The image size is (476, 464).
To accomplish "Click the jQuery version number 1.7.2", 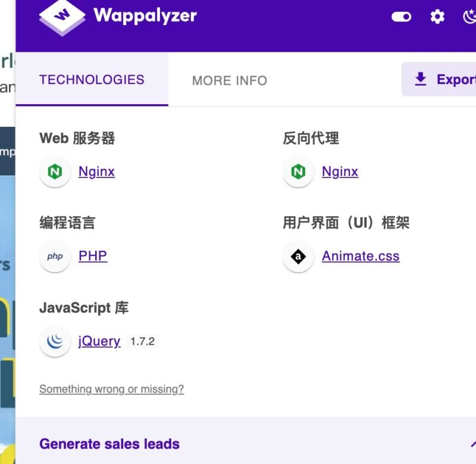I will coord(142,341).
